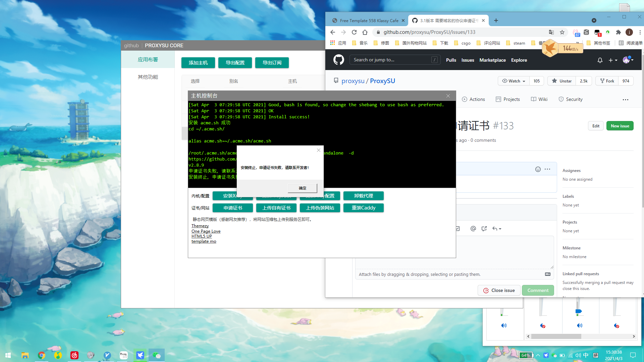
Task: Add emoji reaction to issue comment
Action: tap(538, 169)
